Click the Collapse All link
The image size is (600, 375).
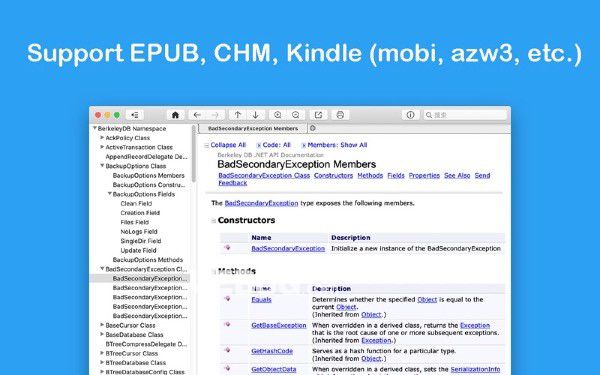click(x=228, y=145)
